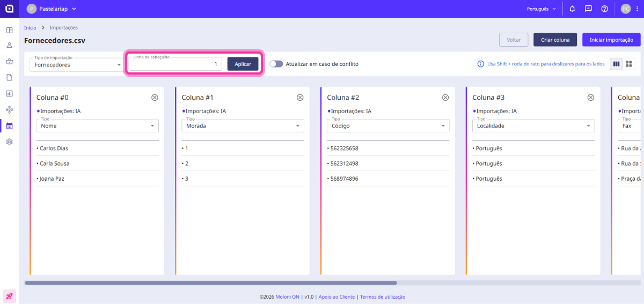Click the Importações breadcrumb

coord(63,27)
